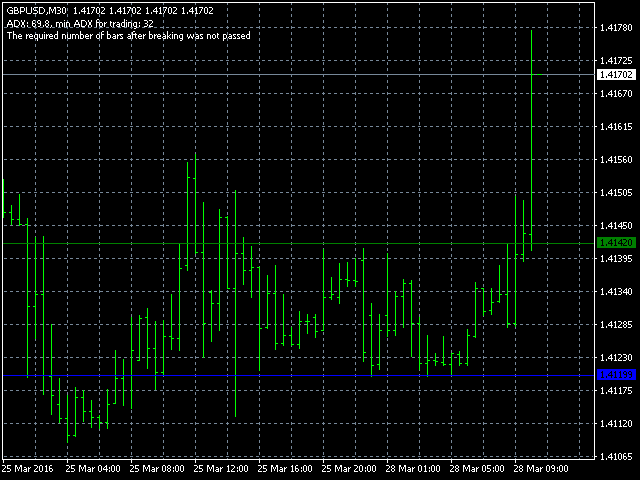Select the green level label 1.41420
This screenshot has height=480, width=640.
coord(616,243)
